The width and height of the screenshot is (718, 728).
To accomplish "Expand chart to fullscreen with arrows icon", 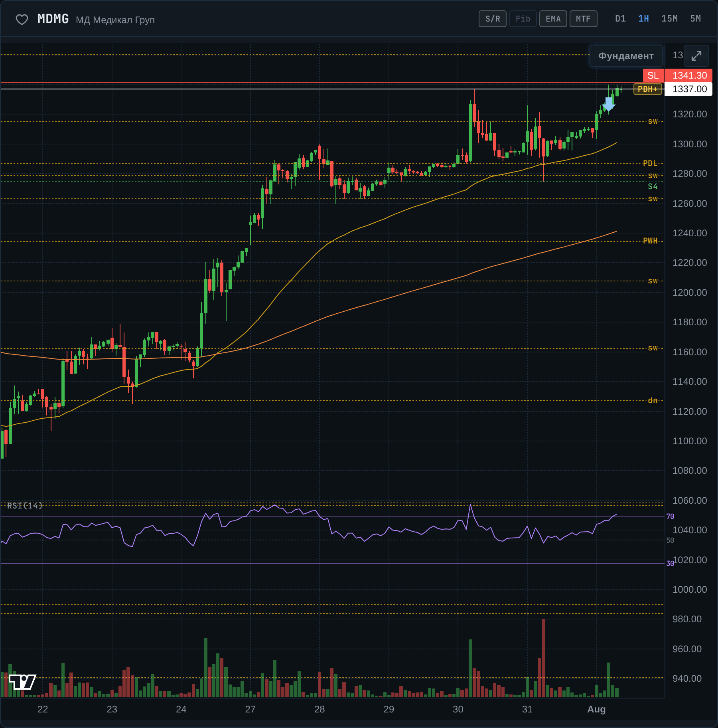I will click(696, 56).
